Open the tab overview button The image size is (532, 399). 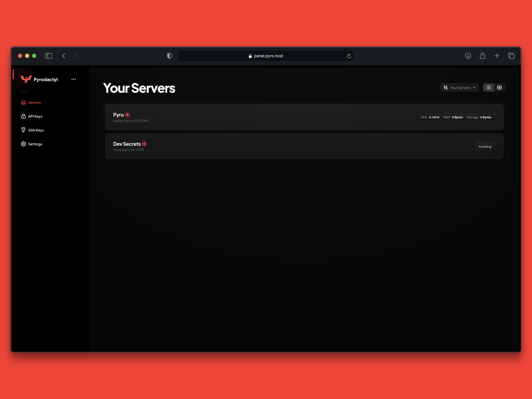511,56
